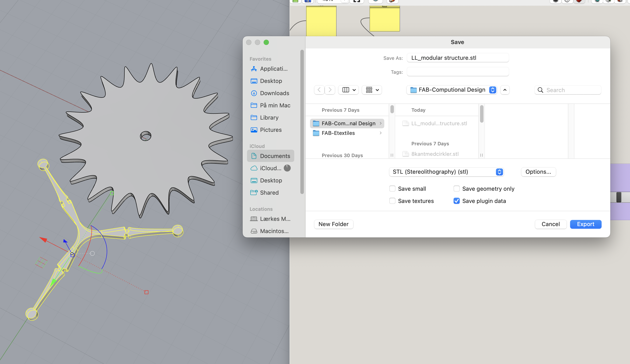Select the Pictures folder in Favorites
Viewport: 630px width, 364px height.
click(270, 130)
